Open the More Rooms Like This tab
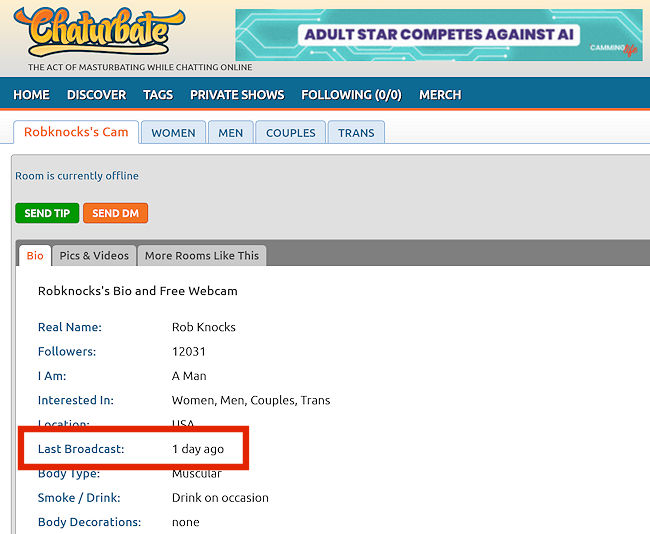 tap(201, 255)
